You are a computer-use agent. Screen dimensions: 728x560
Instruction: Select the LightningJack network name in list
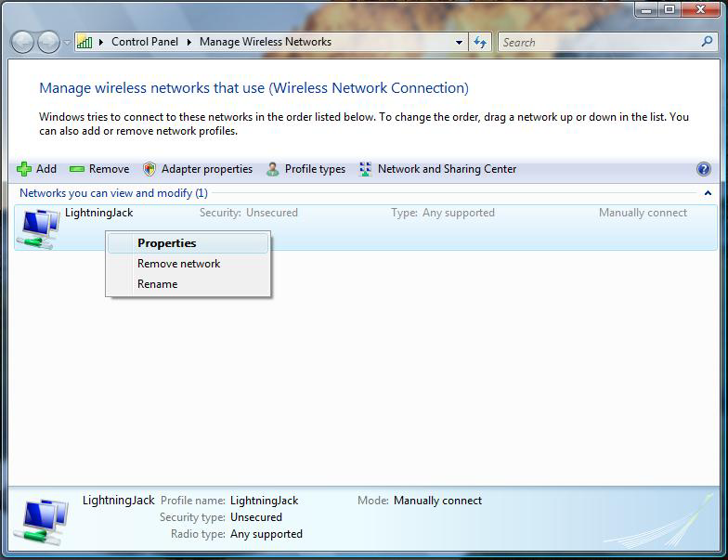pyautogui.click(x=98, y=213)
